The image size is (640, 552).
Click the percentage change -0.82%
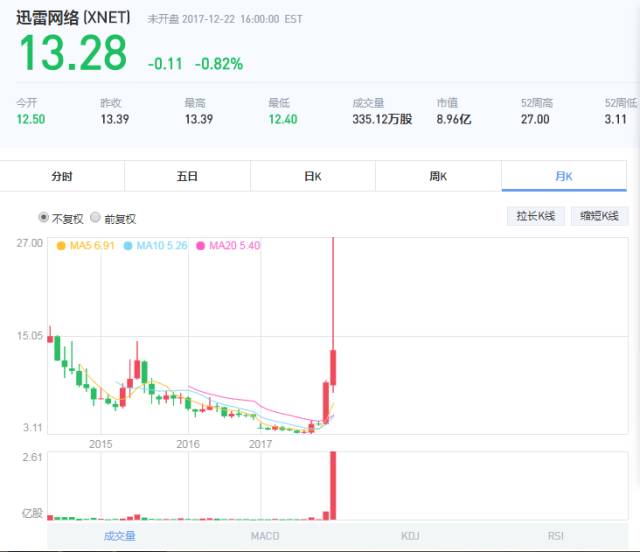(219, 64)
